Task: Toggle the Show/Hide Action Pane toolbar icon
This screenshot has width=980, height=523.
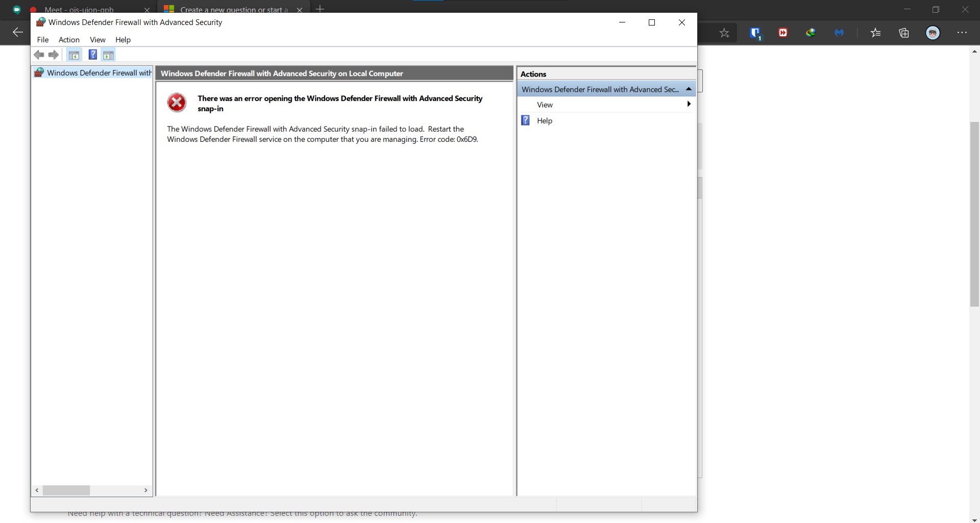Action: [x=108, y=55]
